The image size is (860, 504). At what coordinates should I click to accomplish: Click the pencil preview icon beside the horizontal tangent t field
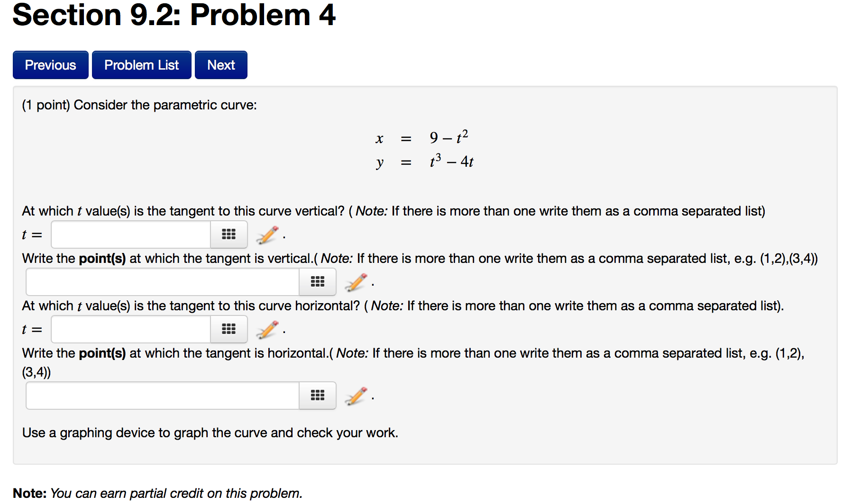pos(266,329)
